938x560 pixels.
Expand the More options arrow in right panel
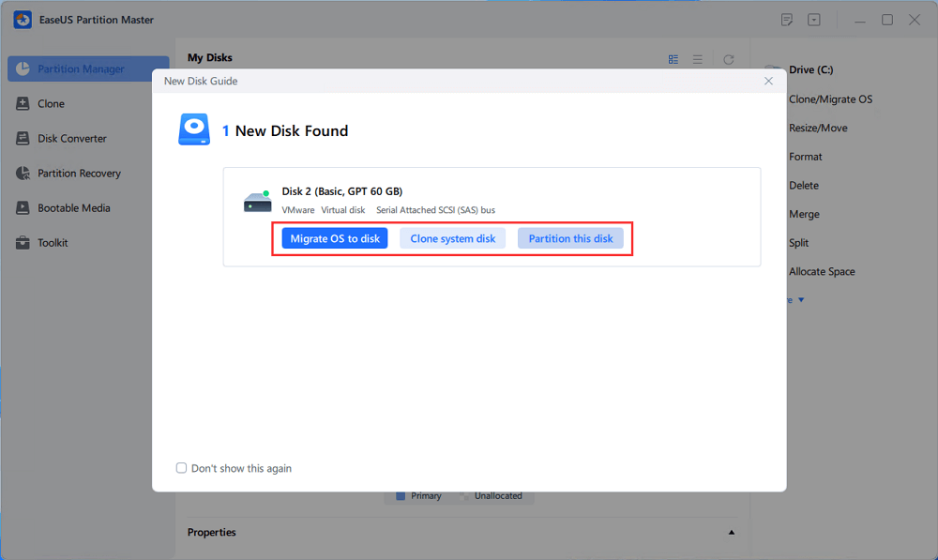[800, 300]
